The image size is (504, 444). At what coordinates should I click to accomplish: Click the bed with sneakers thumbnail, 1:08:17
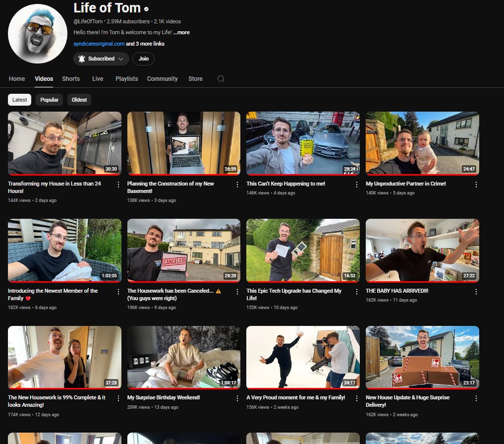pyautogui.click(x=183, y=358)
